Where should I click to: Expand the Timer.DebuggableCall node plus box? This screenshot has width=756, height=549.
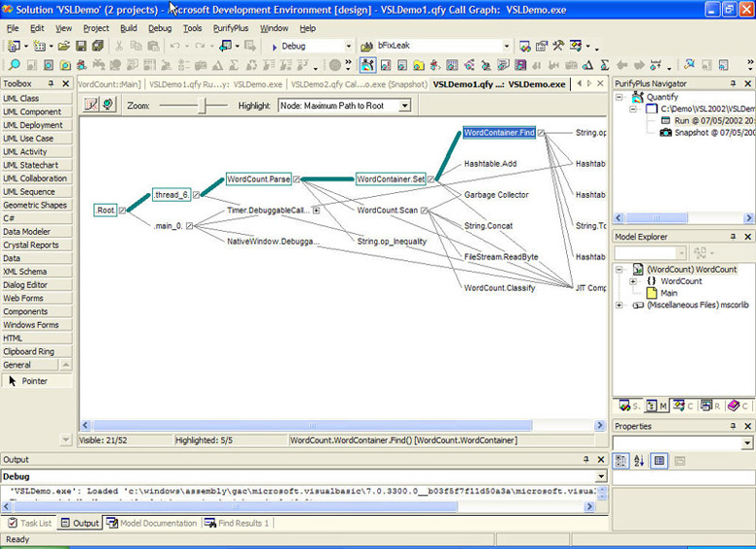click(316, 210)
